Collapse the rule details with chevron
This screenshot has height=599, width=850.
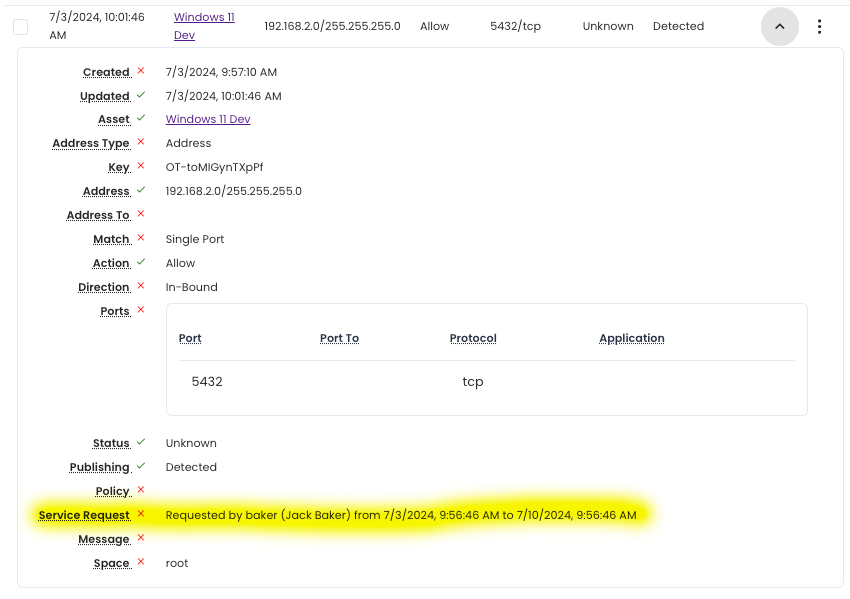tap(780, 27)
